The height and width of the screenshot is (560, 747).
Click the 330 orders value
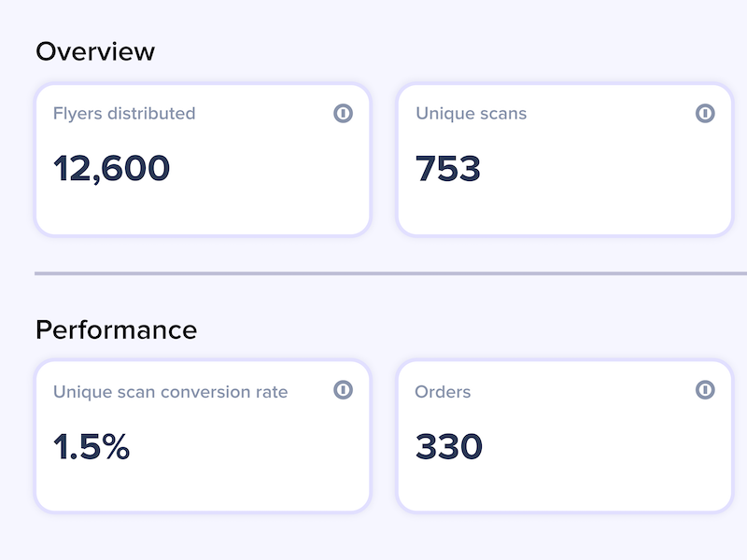(449, 447)
